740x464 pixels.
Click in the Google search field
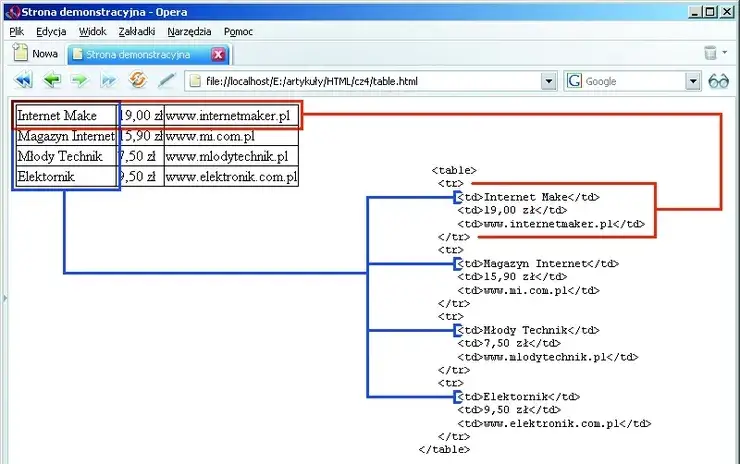(630, 81)
